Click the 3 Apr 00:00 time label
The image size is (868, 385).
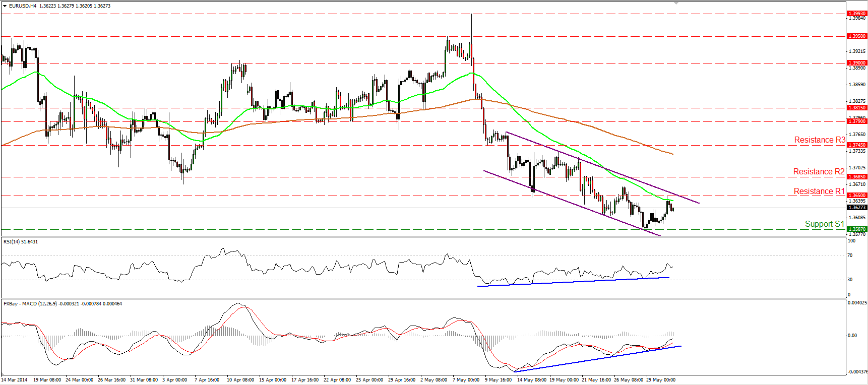coord(175,380)
